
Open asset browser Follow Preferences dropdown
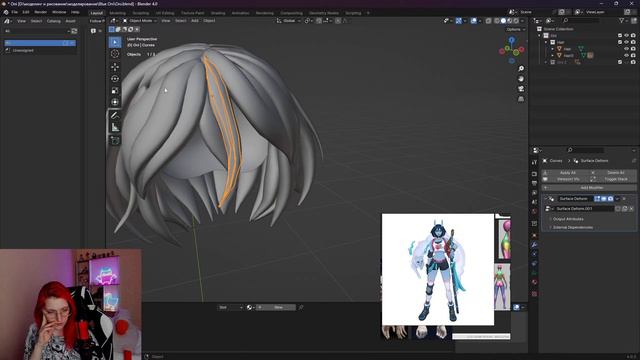point(97,21)
